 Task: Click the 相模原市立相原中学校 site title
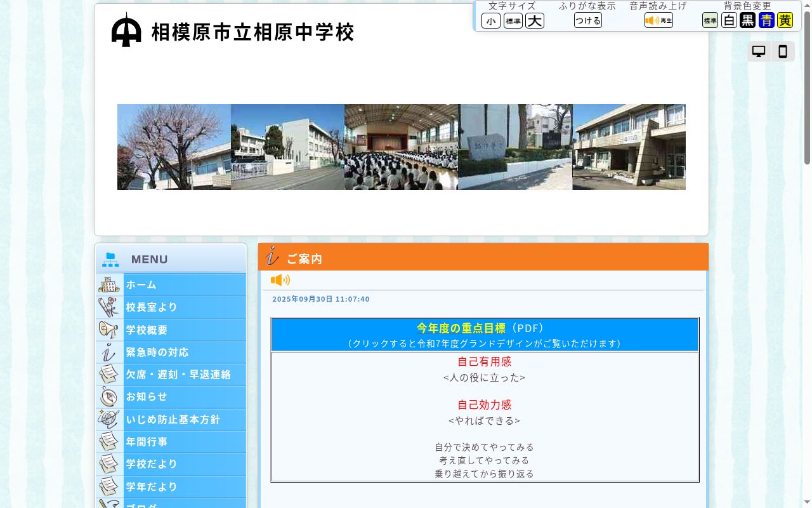tap(252, 32)
